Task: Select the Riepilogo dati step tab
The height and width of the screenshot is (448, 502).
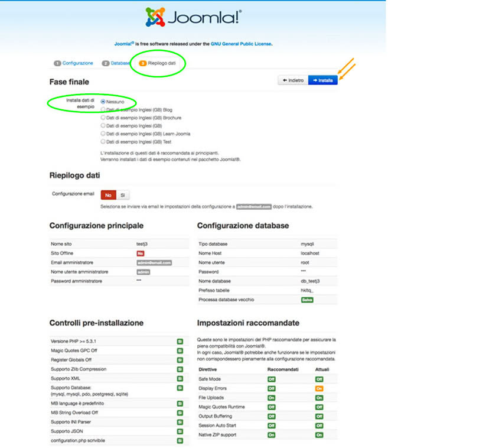Action: click(158, 63)
